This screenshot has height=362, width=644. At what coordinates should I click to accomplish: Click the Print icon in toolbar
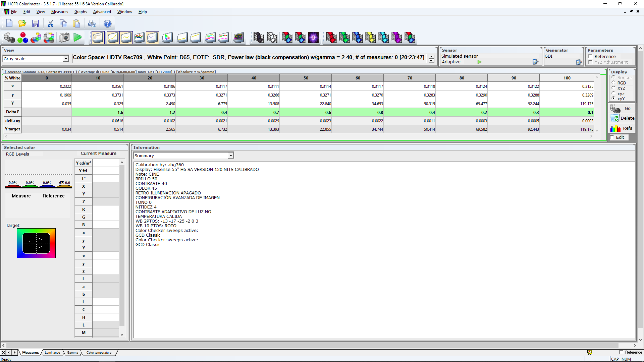[x=92, y=23]
